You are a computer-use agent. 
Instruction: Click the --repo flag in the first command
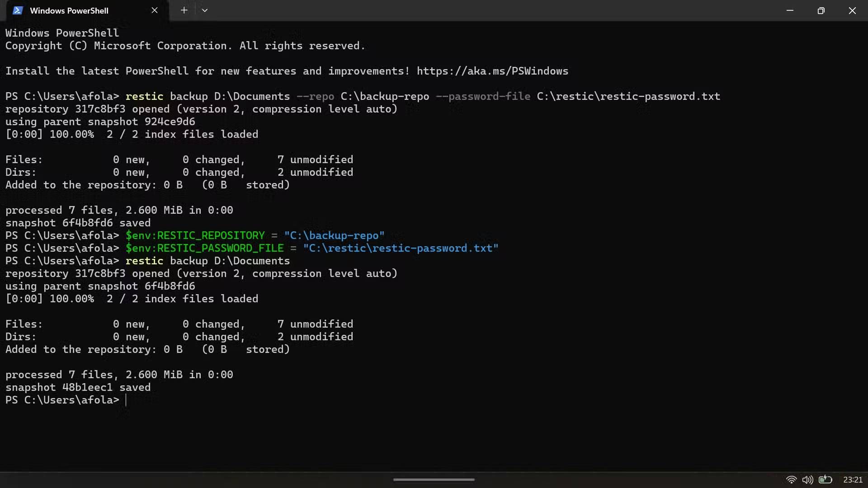[x=316, y=96]
